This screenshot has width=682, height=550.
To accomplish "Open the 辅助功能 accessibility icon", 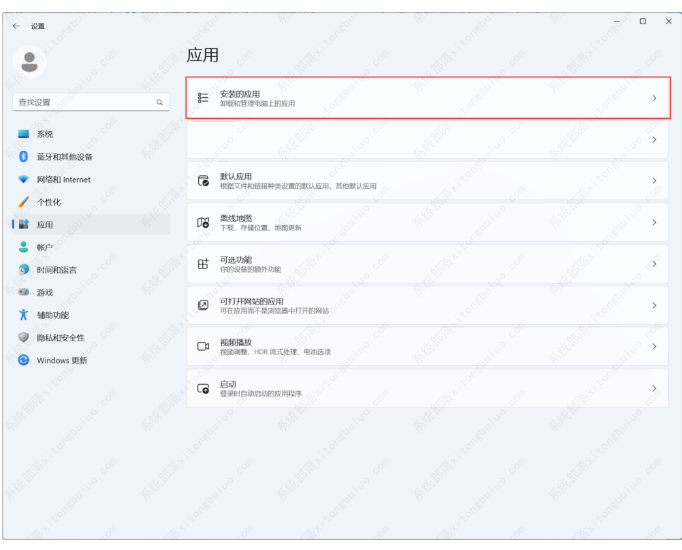I will 23,315.
